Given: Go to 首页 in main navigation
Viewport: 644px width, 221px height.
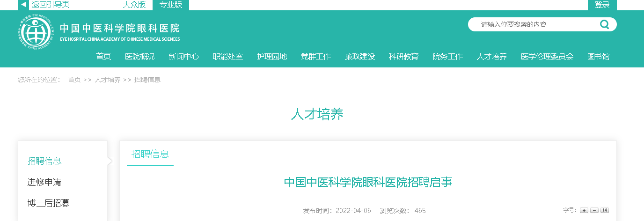Looking at the screenshot, I should click(103, 57).
